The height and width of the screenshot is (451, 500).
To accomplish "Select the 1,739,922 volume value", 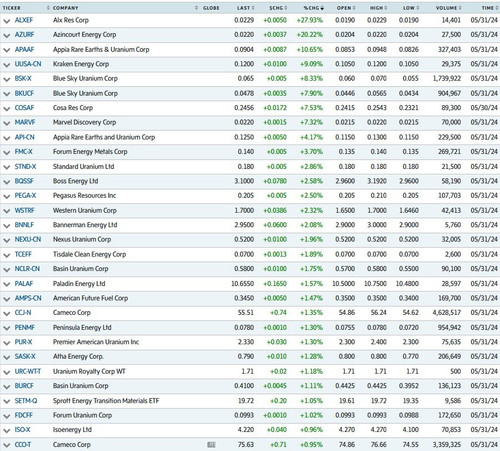I will point(447,78).
